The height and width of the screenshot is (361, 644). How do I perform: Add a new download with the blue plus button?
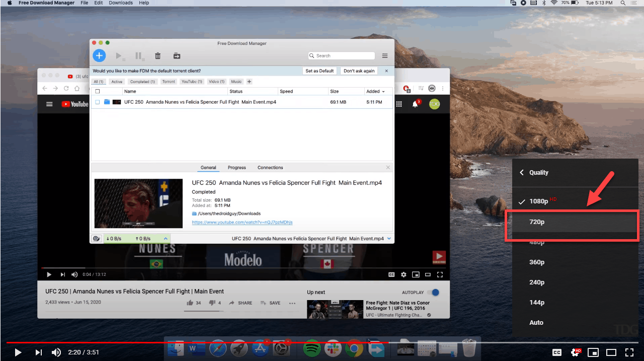coord(99,56)
